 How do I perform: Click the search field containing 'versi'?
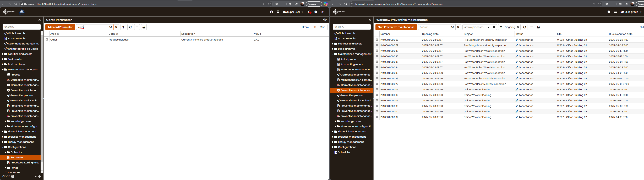click(x=92, y=27)
